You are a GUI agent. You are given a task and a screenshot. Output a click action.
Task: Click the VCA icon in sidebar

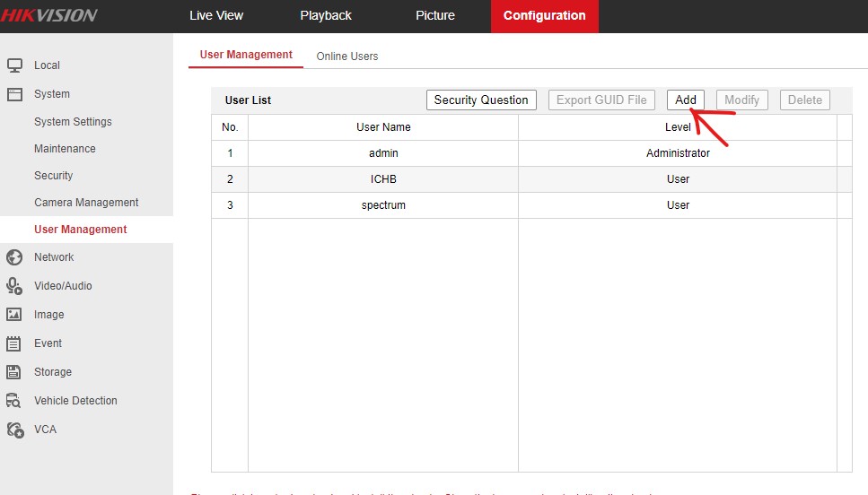(x=14, y=430)
